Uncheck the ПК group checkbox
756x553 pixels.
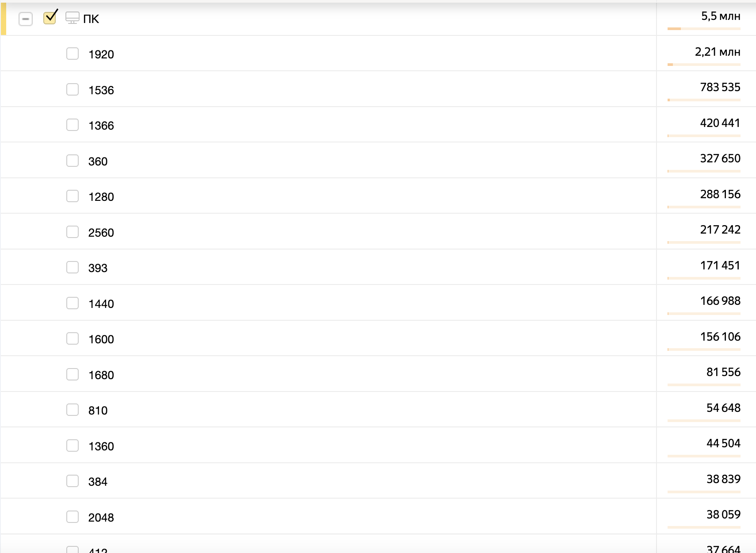point(50,18)
